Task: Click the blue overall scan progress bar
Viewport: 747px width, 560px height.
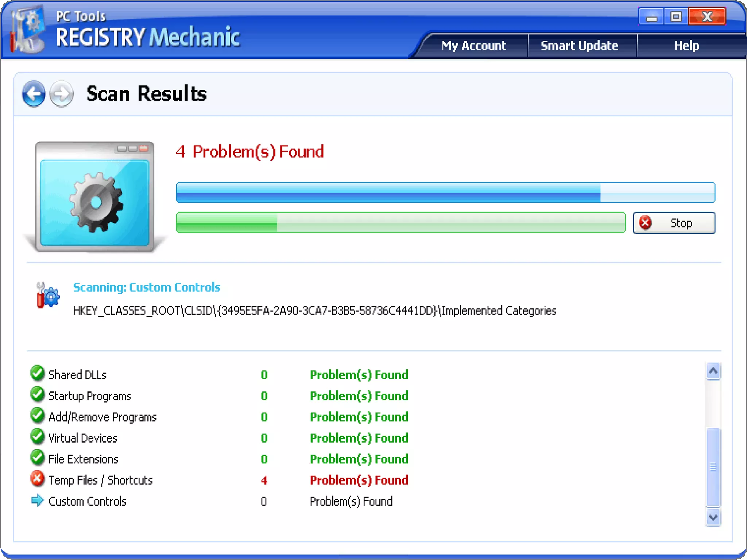Action: 445,192
